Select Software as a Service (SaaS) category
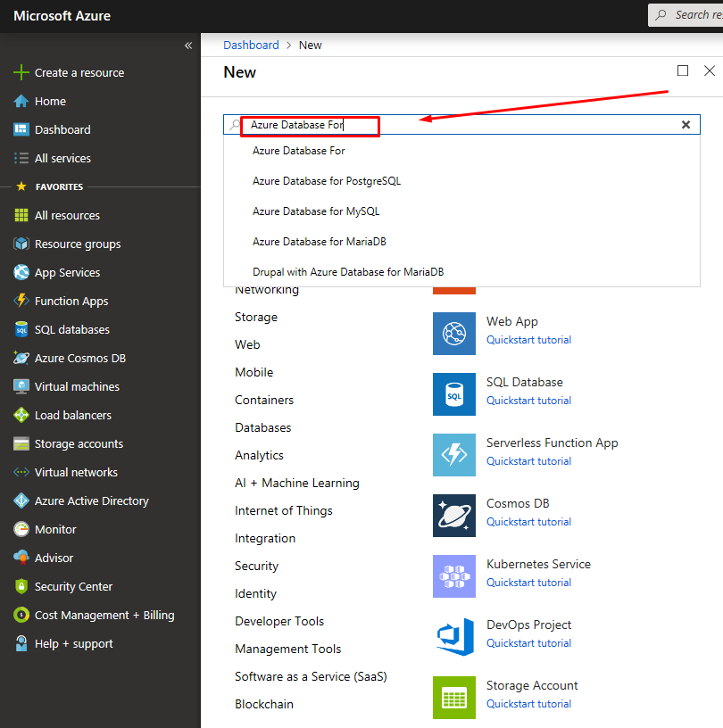The height and width of the screenshot is (728, 723). coord(311,676)
